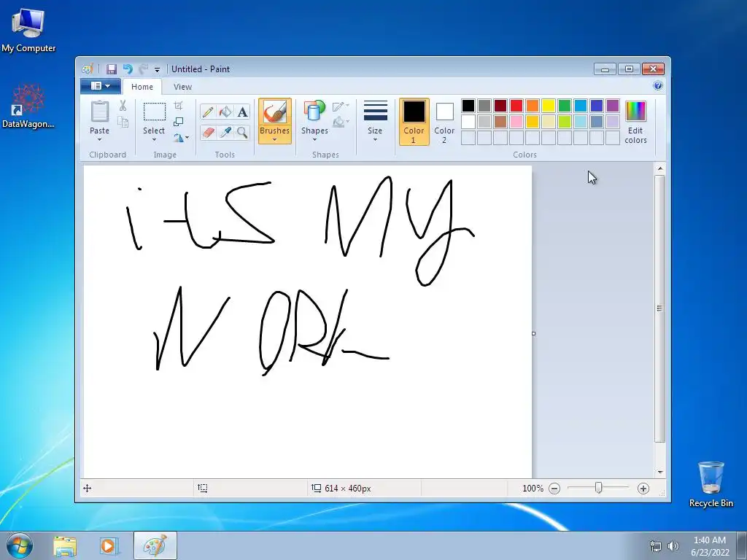Switch to the View ribbon tab
This screenshot has width=747, height=560.
pyautogui.click(x=182, y=87)
